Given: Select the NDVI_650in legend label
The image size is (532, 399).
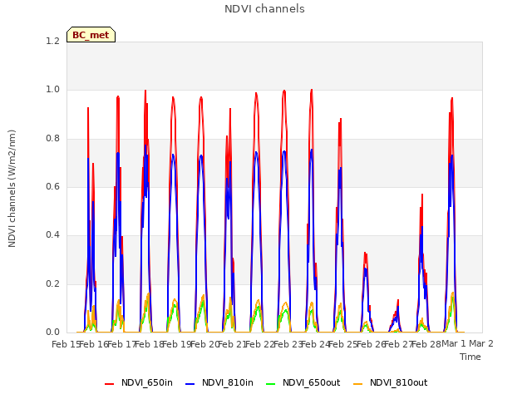Looking at the screenshot, I should (x=147, y=382).
